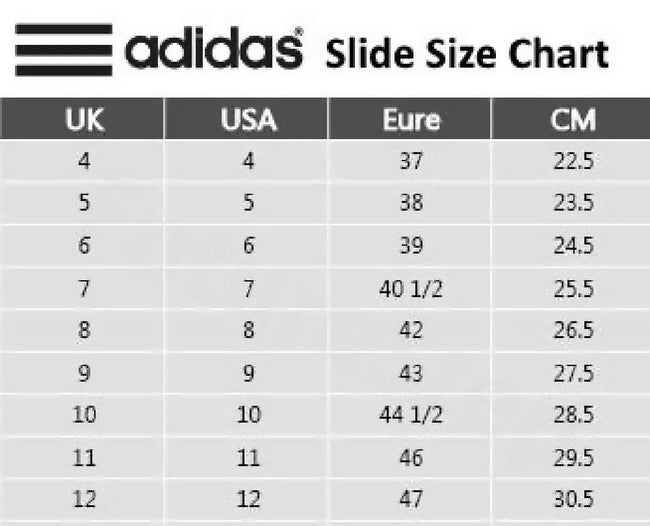Select the 29.5 CM cell
The width and height of the screenshot is (650, 526).
(x=574, y=458)
